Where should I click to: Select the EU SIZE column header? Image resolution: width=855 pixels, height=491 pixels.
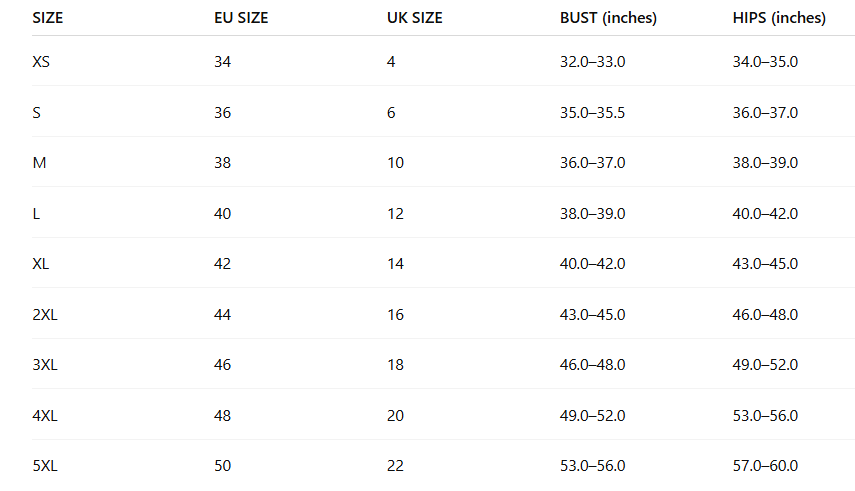tap(241, 18)
